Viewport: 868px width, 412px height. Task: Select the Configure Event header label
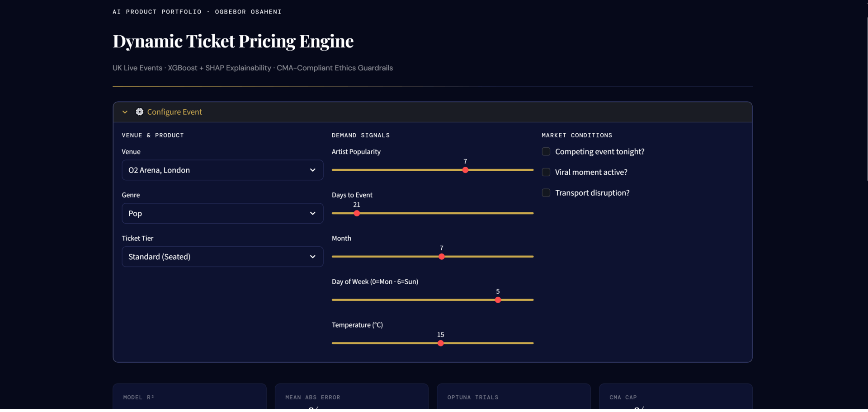coord(175,112)
